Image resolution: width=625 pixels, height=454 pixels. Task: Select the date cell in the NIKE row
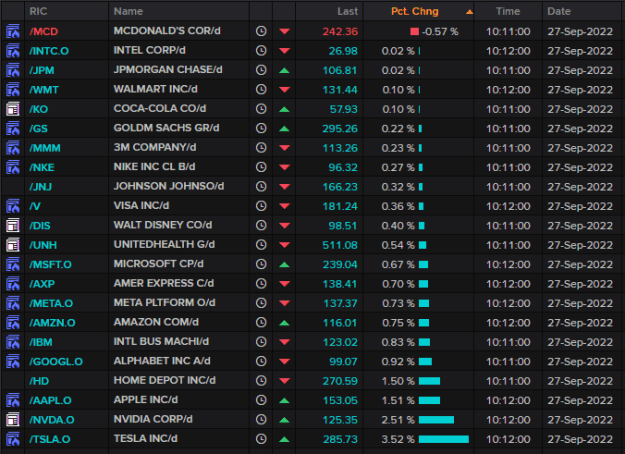[x=580, y=167]
